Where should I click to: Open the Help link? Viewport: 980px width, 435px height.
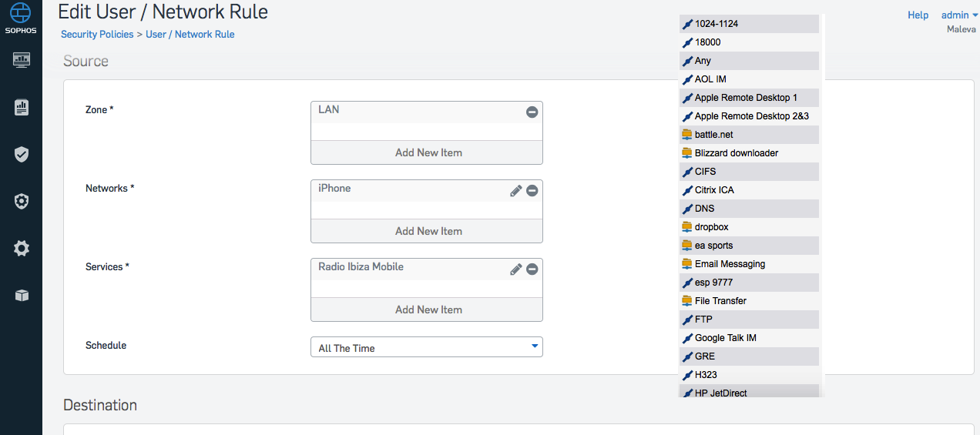click(x=918, y=15)
